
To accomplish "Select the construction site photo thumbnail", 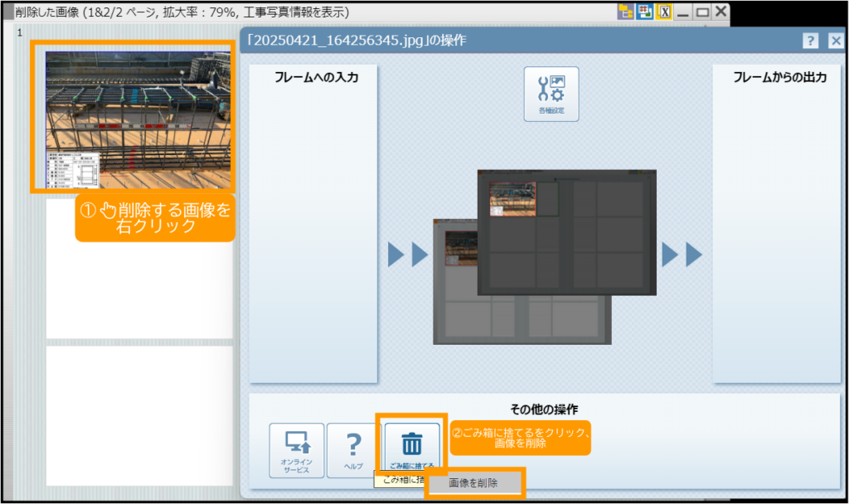I will pyautogui.click(x=138, y=116).
